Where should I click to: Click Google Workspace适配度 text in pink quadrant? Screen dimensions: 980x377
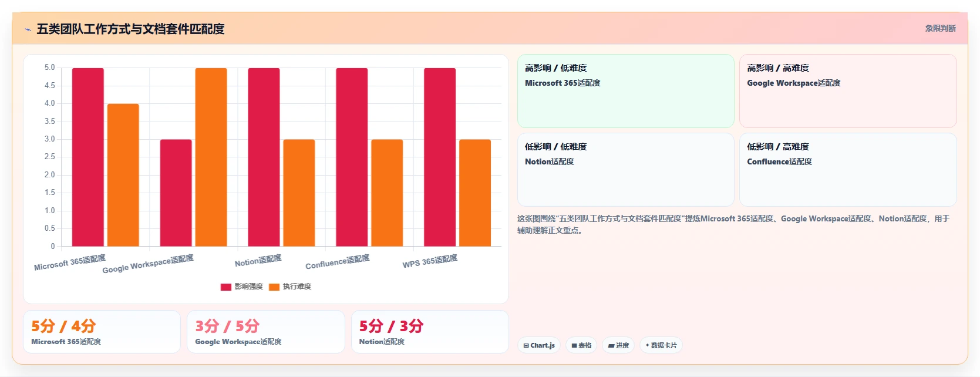794,83
